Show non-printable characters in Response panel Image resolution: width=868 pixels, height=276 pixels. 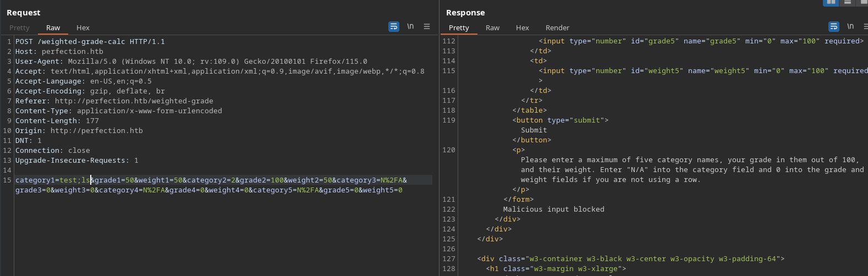(850, 26)
